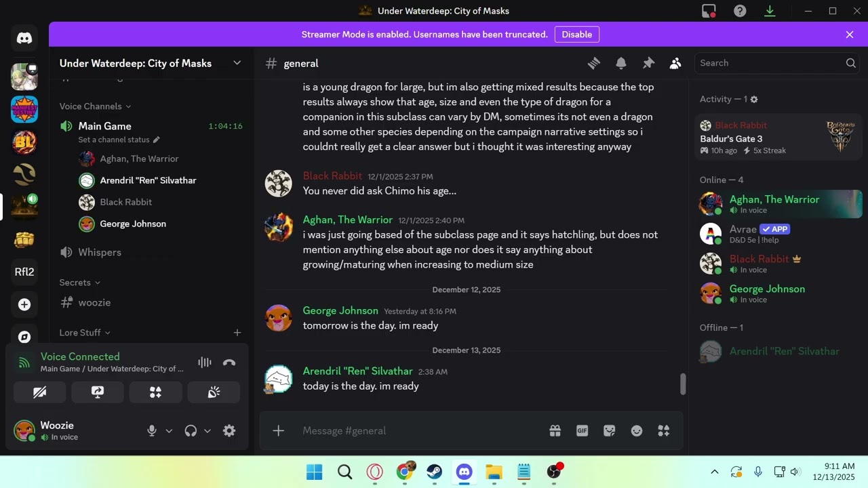Toggle the member list icon
868x488 pixels.
tap(675, 63)
